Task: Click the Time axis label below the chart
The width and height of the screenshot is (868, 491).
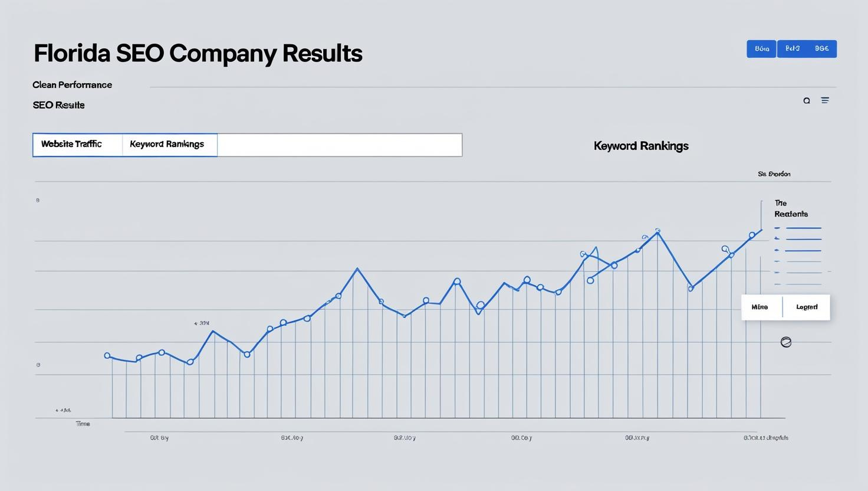Action: (x=83, y=424)
